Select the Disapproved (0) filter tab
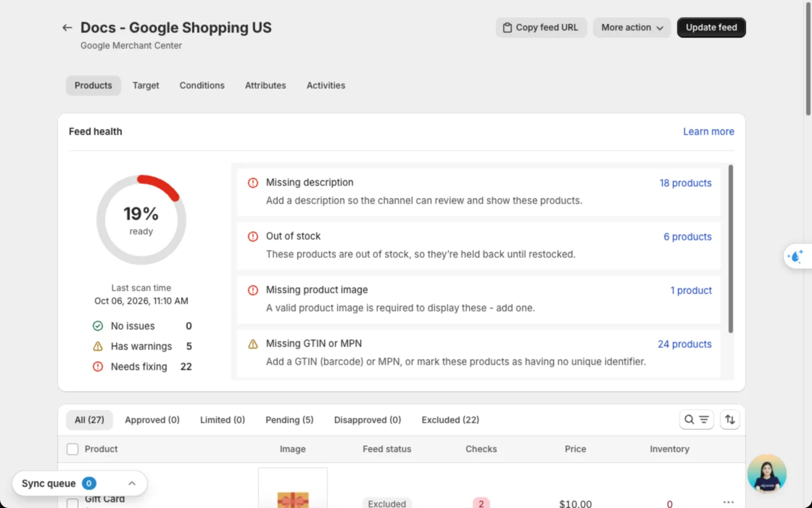812x508 pixels. (x=368, y=420)
